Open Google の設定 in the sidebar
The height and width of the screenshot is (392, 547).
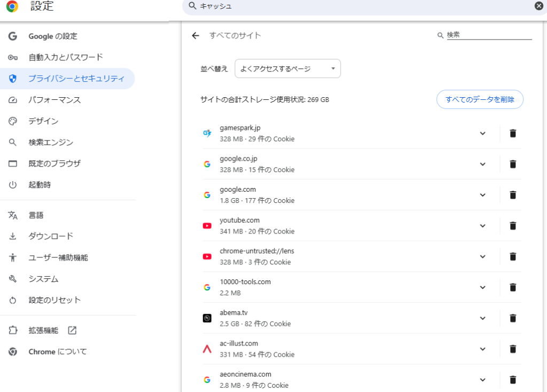(67, 36)
